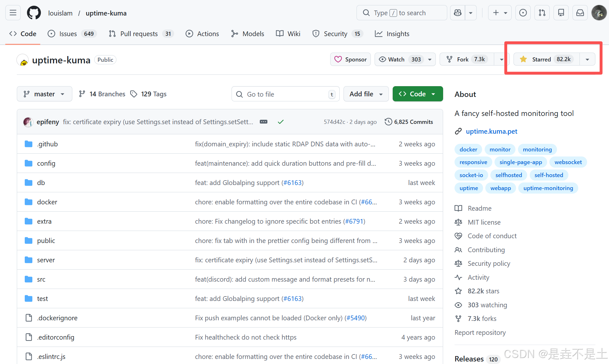Viewport: 609px width, 364px height.
Task: Open the server folder
Action: coord(46,260)
